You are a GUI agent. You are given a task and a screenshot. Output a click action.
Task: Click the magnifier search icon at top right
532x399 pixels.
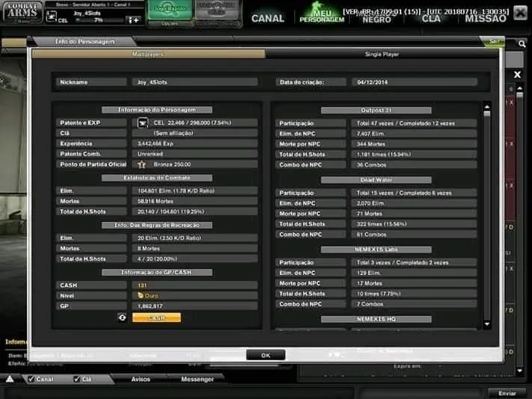pyautogui.click(x=522, y=43)
